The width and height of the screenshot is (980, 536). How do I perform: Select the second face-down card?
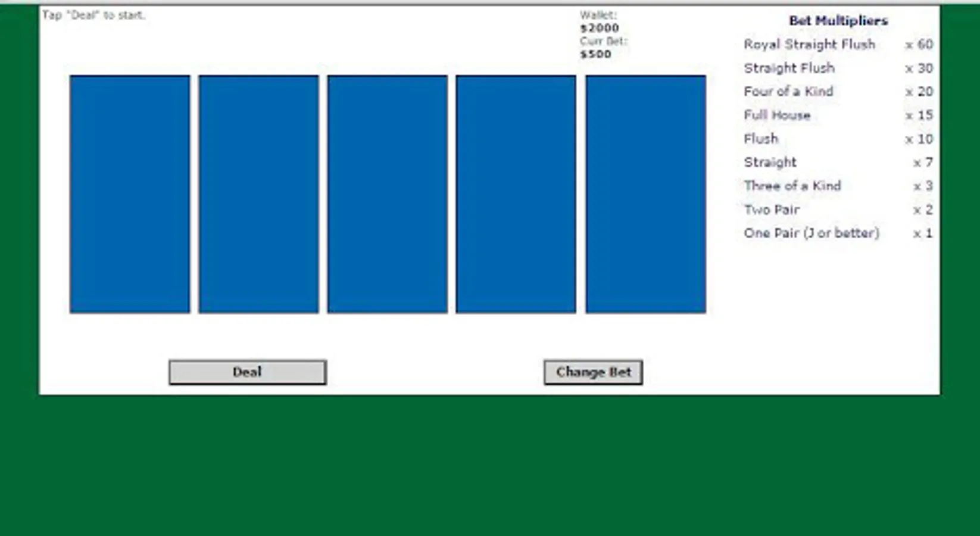pyautogui.click(x=258, y=193)
